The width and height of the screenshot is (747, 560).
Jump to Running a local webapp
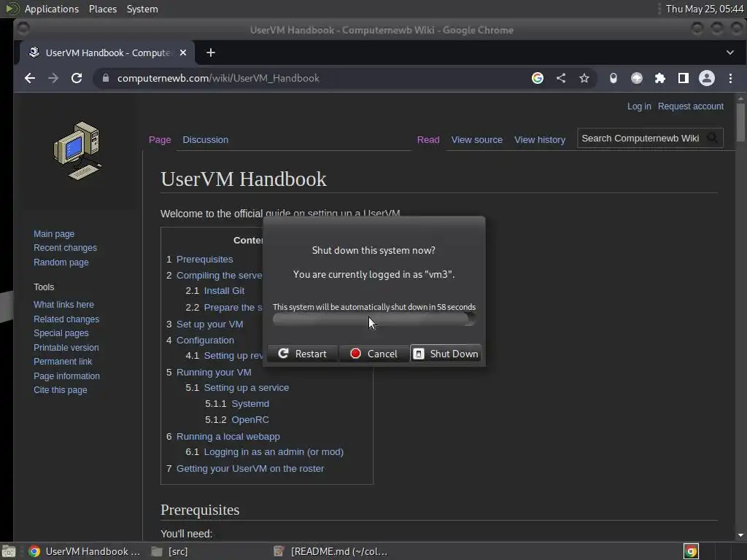(228, 436)
